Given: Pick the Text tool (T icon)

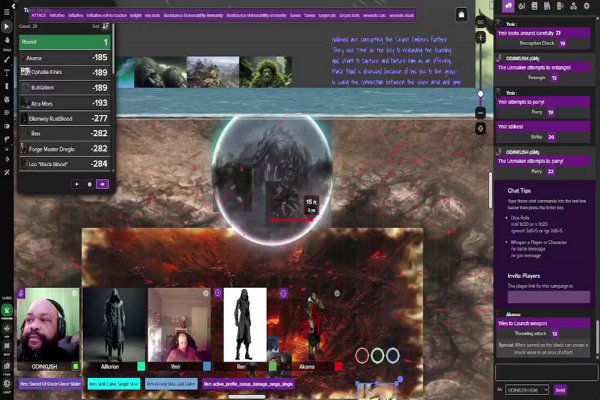Looking at the screenshot, I should point(7,73).
